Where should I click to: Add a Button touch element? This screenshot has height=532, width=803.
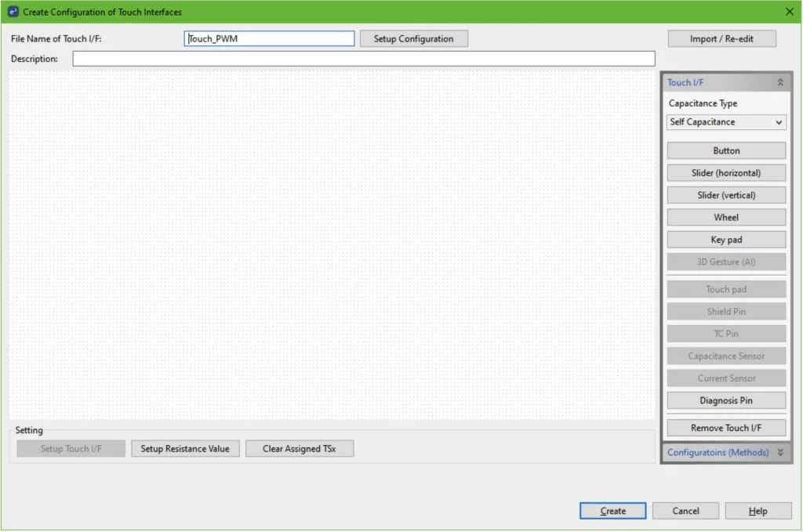click(725, 150)
